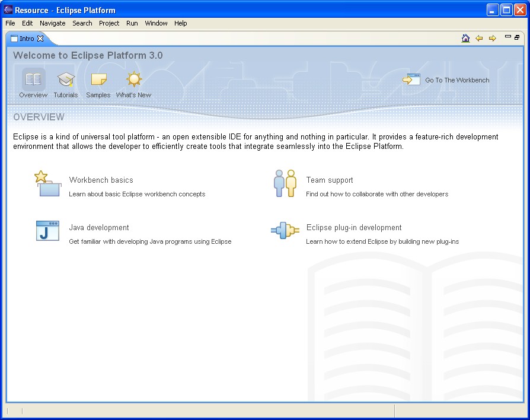Minimize the Eclipse Platform window
Viewport: 530px width, 420px height.
pyautogui.click(x=493, y=10)
